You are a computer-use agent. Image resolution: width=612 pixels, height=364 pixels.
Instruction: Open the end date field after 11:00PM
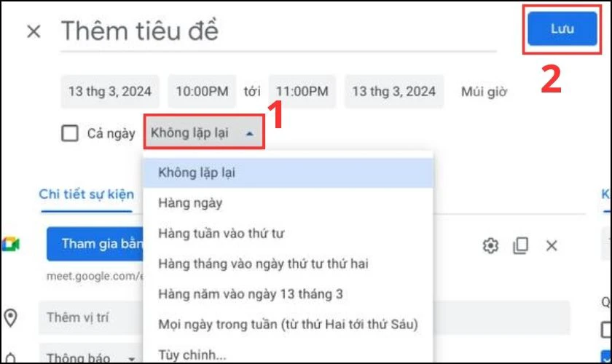pyautogui.click(x=394, y=91)
